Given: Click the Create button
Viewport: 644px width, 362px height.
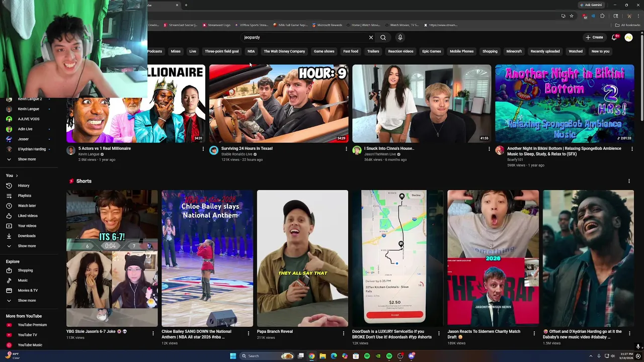Looking at the screenshot, I should click(x=594, y=37).
